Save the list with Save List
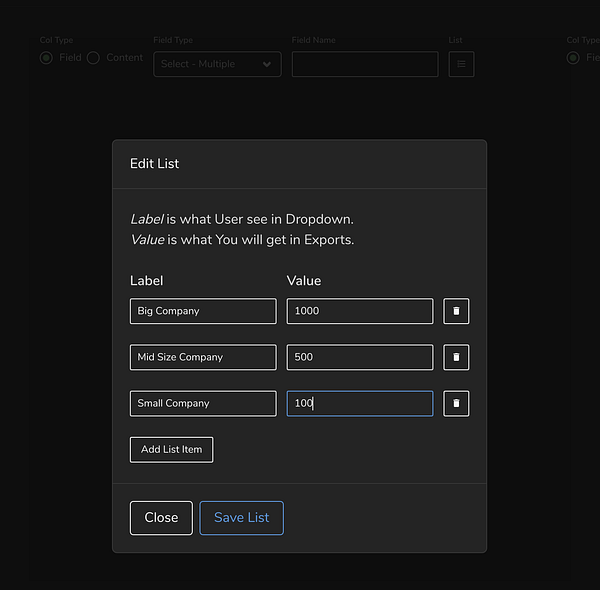 [241, 518]
